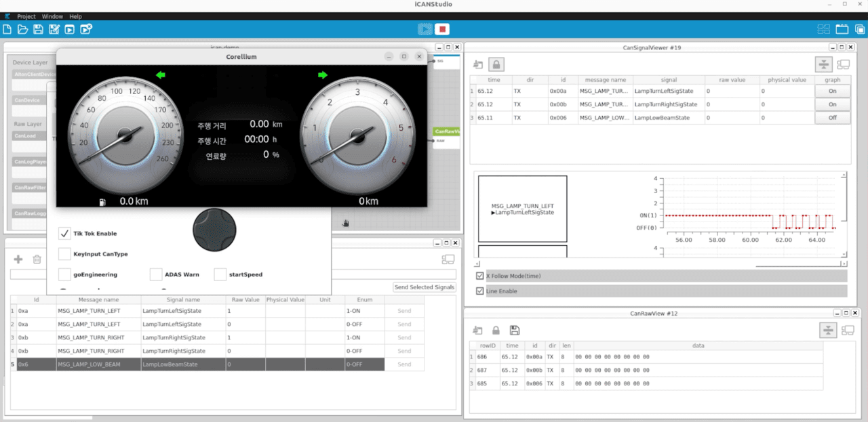The image size is (868, 422).
Task: Delete signal using the trash can icon
Action: 37,259
